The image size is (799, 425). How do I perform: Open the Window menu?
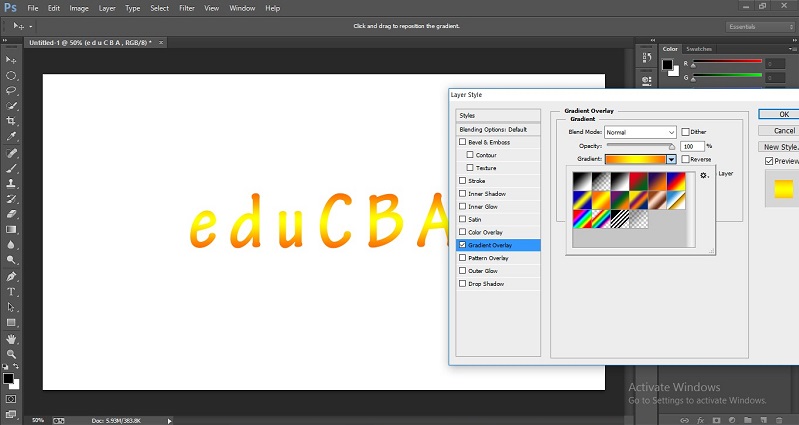242,8
